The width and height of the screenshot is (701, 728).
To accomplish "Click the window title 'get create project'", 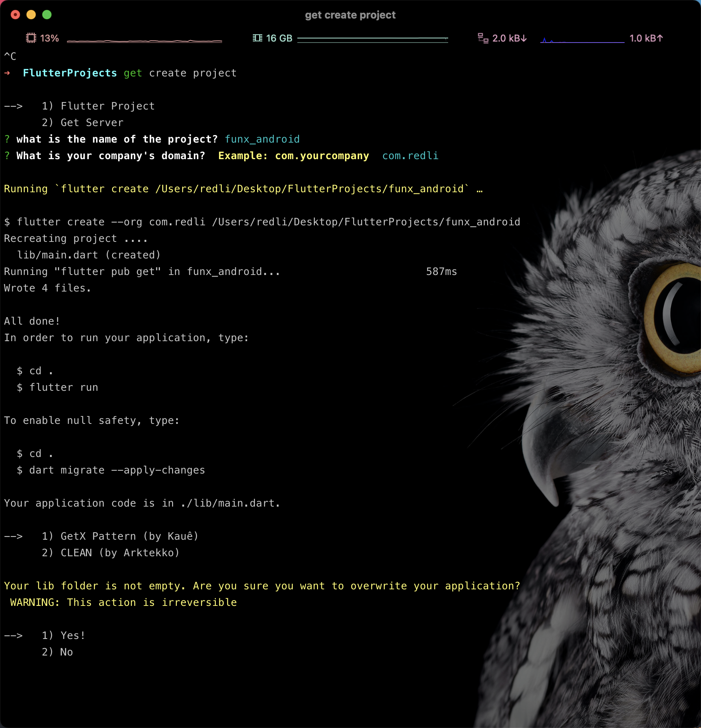I will [x=350, y=15].
